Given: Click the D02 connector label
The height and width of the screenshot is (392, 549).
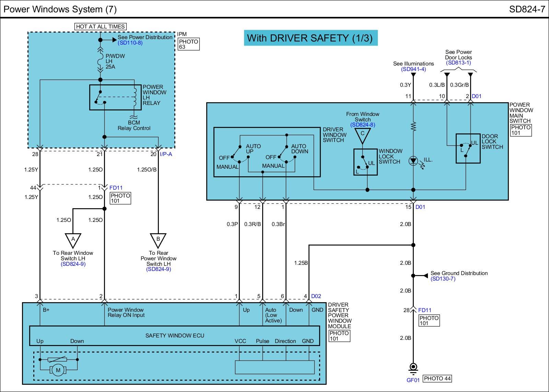Looking at the screenshot, I should point(316,296).
